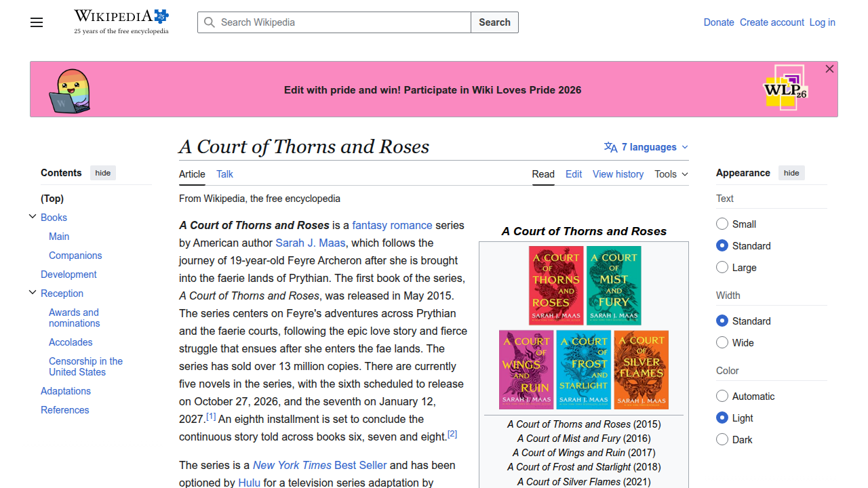
Task: Select Automatic color mode
Action: 722,396
